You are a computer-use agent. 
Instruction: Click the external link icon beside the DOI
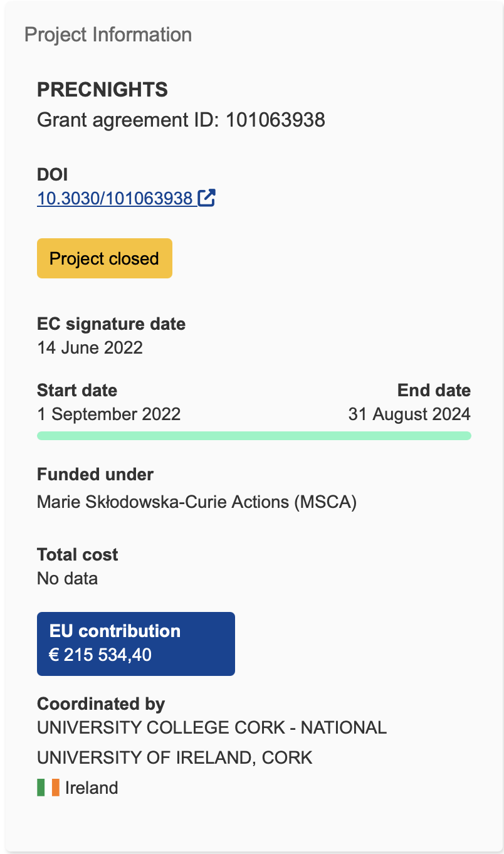[206, 198]
